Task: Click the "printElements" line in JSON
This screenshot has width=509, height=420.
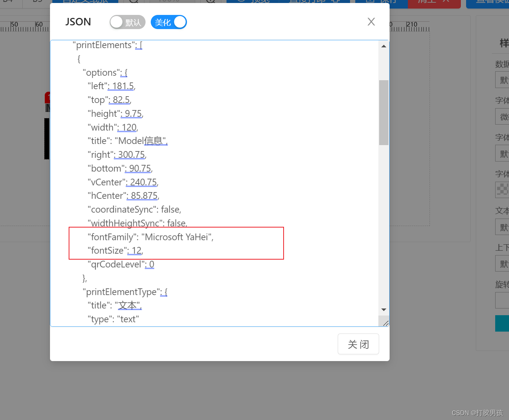Action: tap(107, 45)
